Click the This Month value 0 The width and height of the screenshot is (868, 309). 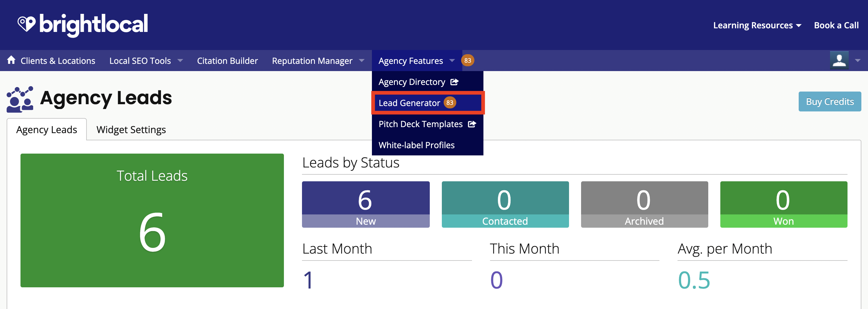(496, 280)
